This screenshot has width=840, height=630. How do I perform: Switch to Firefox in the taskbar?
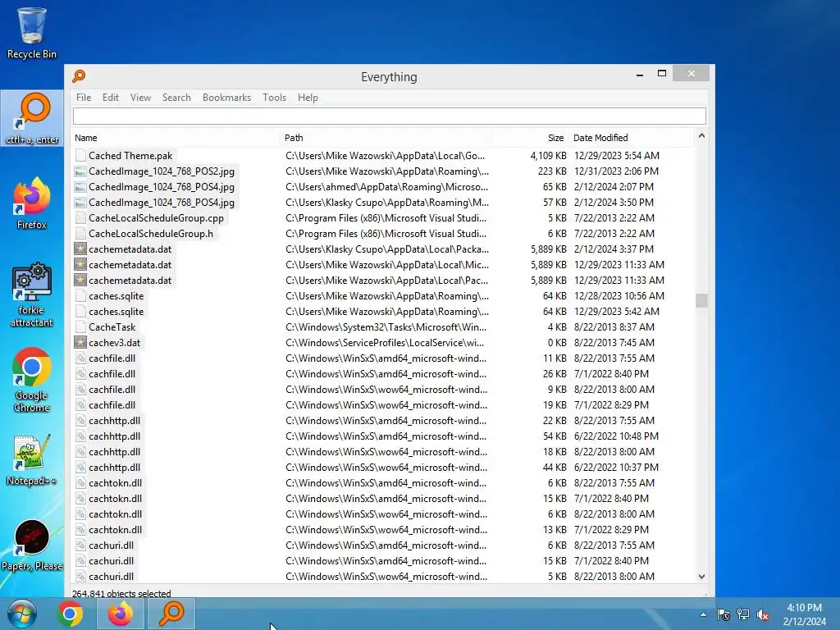point(120,614)
